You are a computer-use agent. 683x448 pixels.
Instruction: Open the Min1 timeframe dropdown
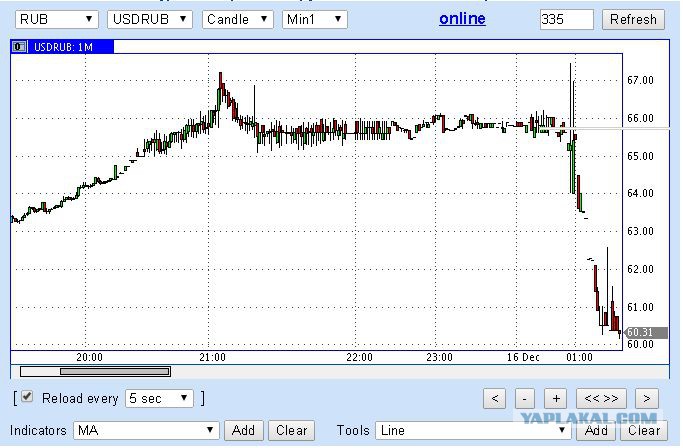coord(314,19)
